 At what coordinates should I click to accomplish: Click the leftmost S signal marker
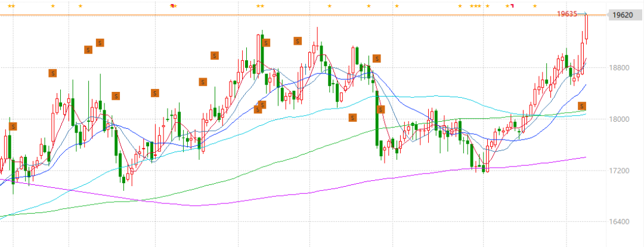[13, 126]
